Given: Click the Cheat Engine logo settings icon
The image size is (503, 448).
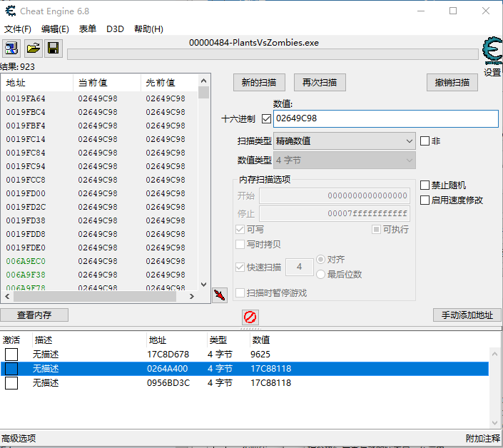Looking at the screenshot, I should pos(493,51).
